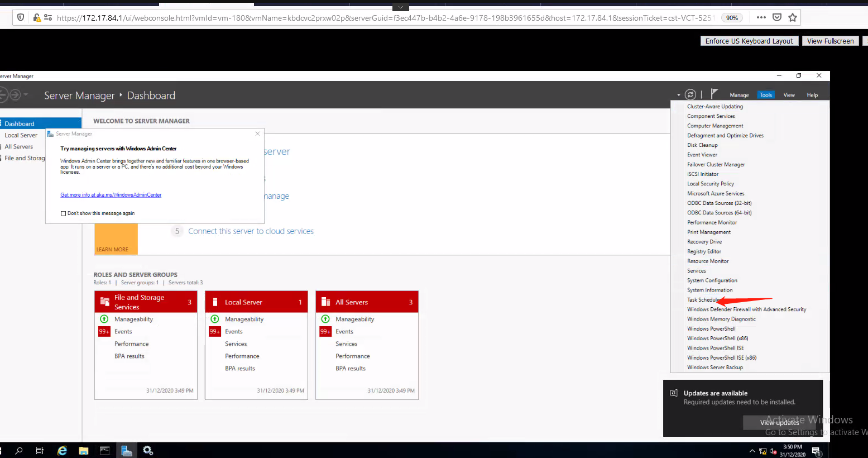Open the Help menu
The image size is (868, 458).
812,95
